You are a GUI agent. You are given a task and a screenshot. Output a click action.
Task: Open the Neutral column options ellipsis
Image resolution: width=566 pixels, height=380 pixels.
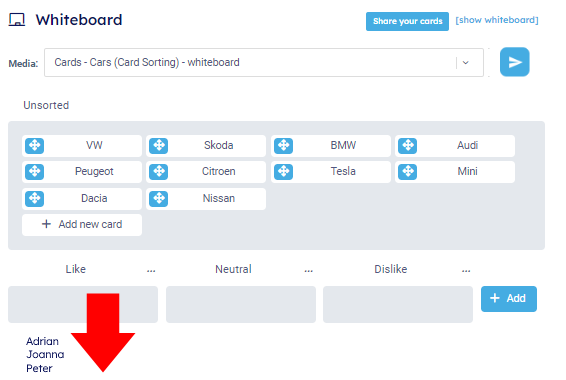[x=309, y=270]
